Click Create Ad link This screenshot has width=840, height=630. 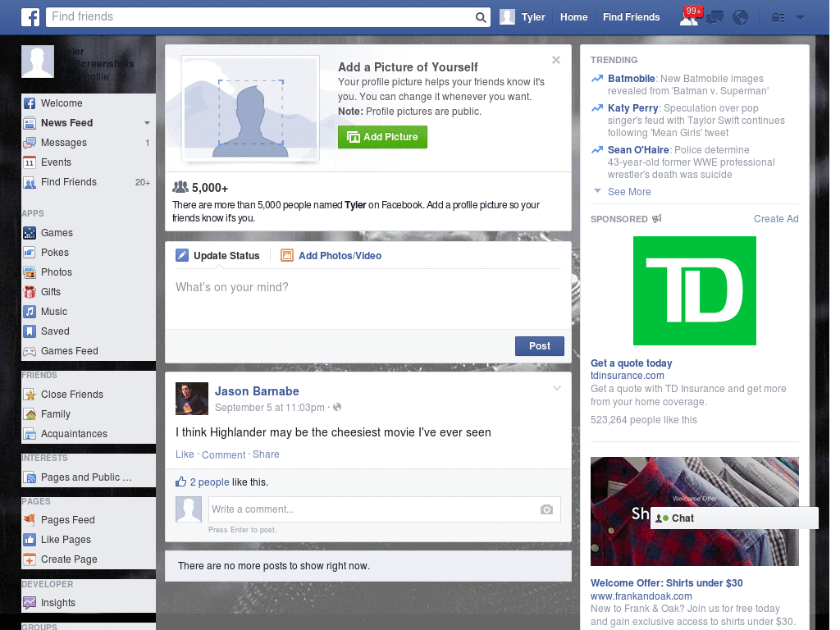tap(776, 218)
